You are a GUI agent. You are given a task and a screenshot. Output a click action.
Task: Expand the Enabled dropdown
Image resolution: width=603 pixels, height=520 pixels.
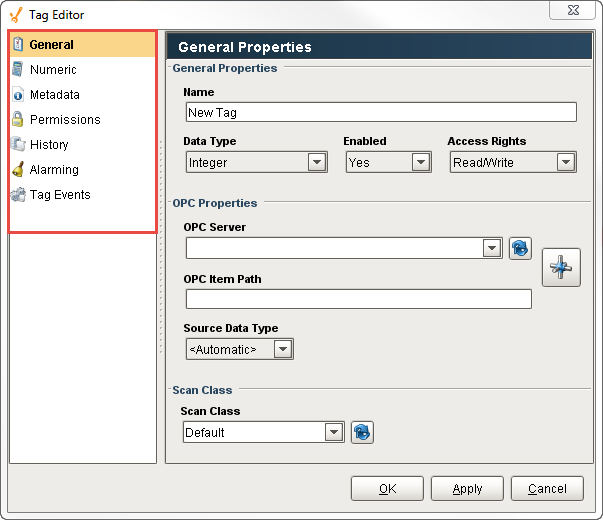(x=421, y=162)
